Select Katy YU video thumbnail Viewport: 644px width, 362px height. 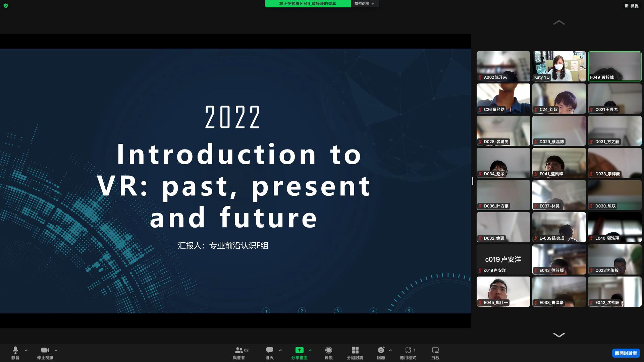pyautogui.click(x=559, y=66)
